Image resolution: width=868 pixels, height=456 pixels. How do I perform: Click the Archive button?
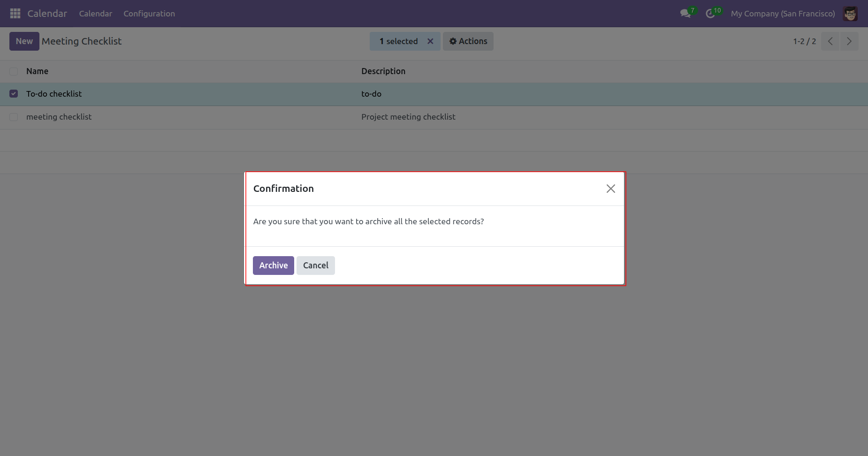pyautogui.click(x=273, y=266)
